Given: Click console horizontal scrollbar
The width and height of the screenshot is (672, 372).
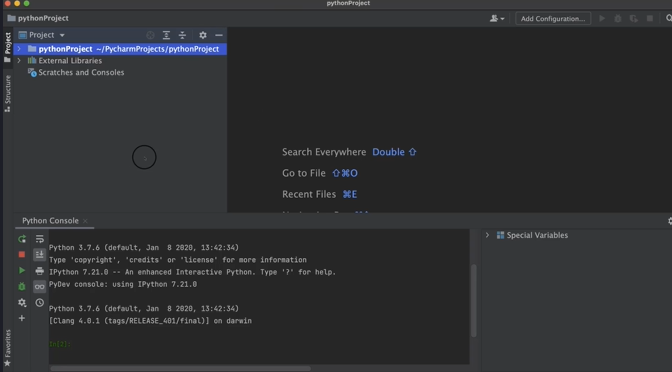Looking at the screenshot, I should [x=180, y=369].
